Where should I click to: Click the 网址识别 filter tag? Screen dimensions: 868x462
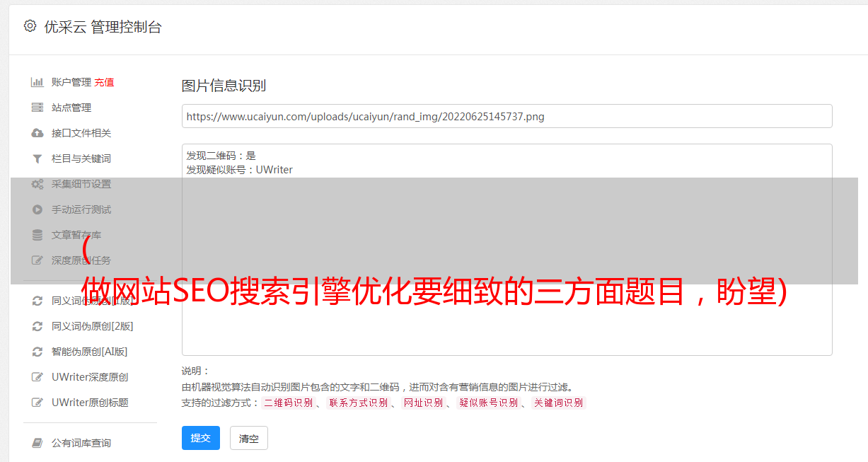tap(424, 403)
